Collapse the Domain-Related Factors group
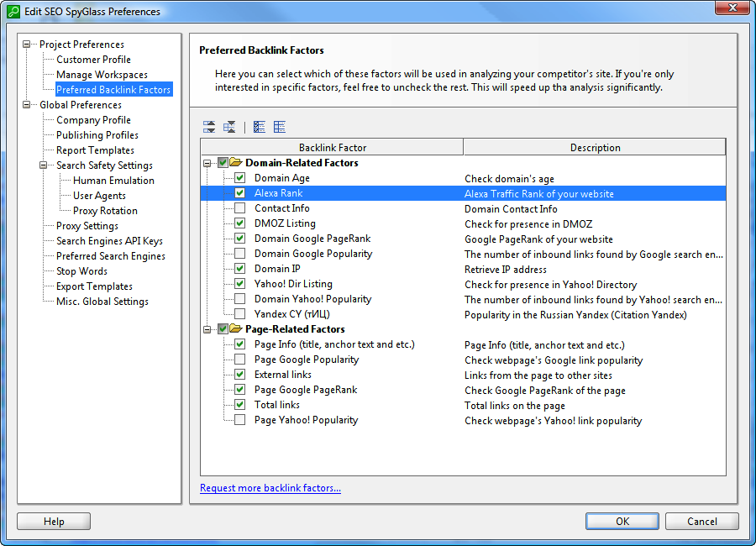The image size is (756, 546). [207, 163]
